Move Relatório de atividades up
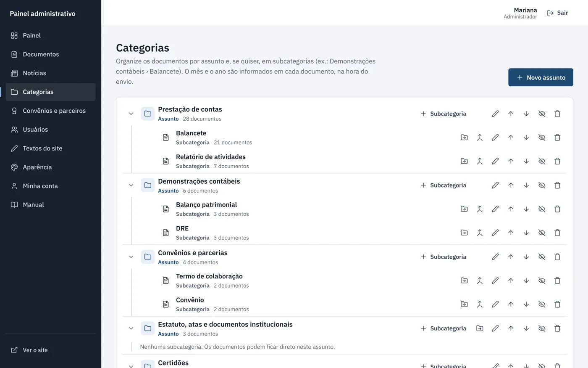 [511, 161]
